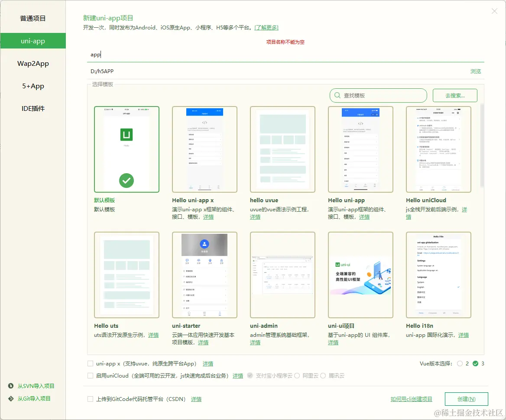Image resolution: width=506 pixels, height=420 pixels.
Task: Open 详情 link under uni-admin
Action: (255, 342)
